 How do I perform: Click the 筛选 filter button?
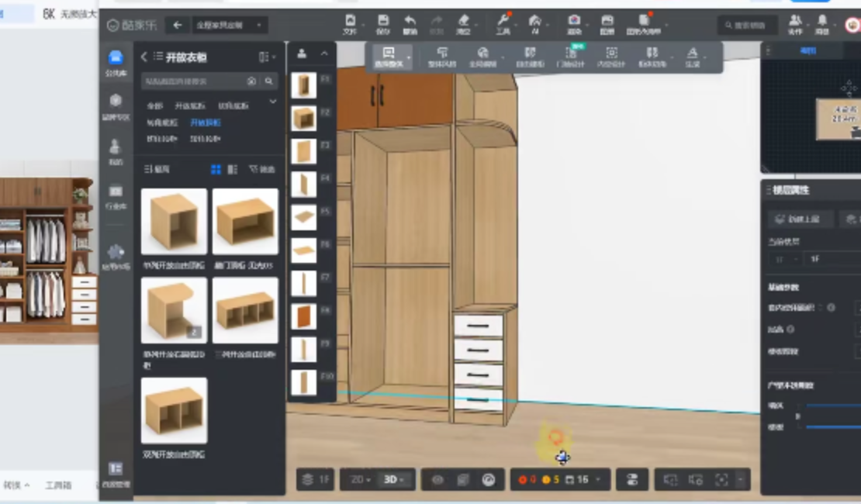point(262,169)
